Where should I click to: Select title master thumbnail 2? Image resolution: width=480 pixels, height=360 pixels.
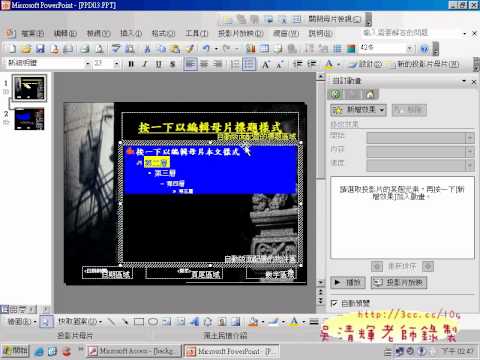29,119
